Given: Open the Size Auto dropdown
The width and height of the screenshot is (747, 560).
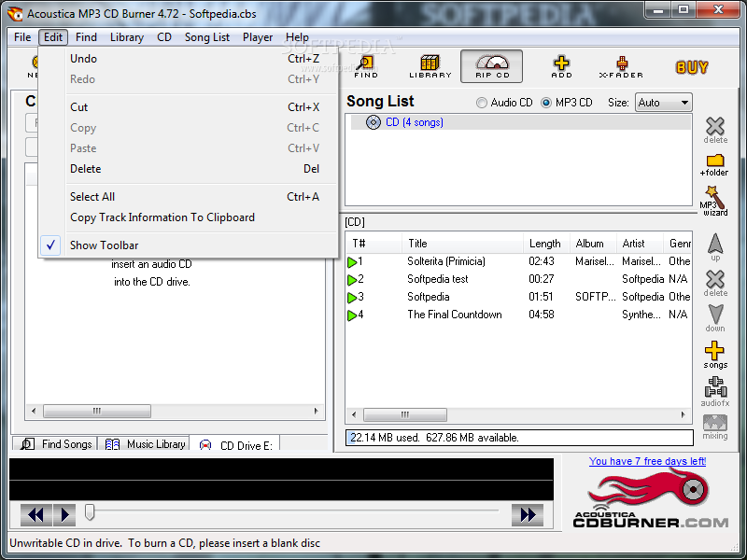Looking at the screenshot, I should [664, 103].
